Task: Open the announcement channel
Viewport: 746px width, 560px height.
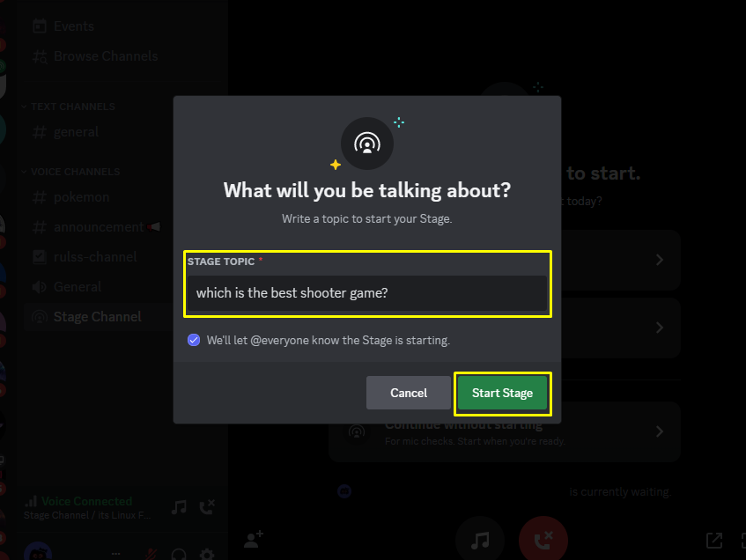Action: (97, 227)
